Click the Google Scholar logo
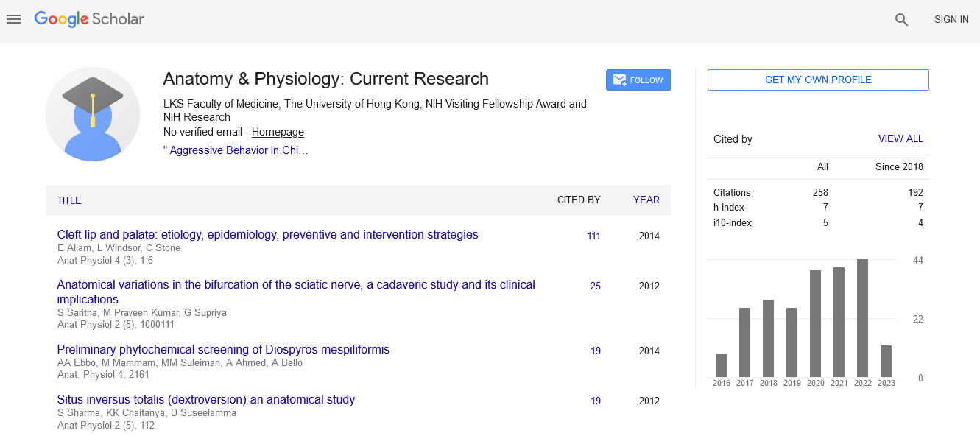Image resolution: width=980 pixels, height=436 pixels. (89, 20)
